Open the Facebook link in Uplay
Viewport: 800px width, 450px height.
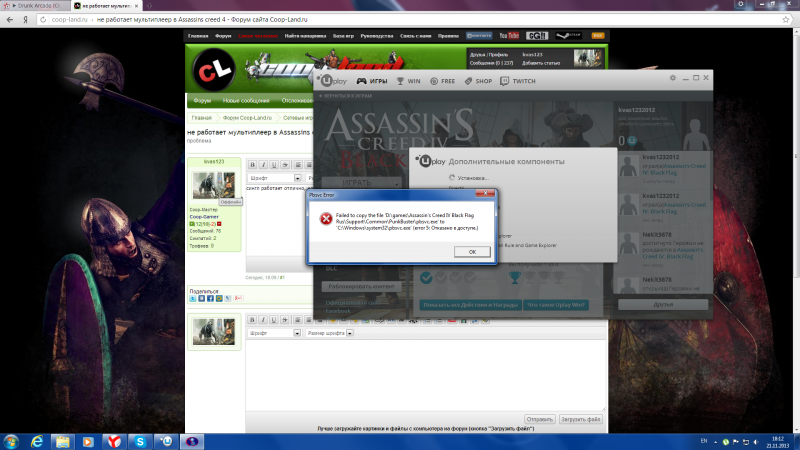coord(338,311)
